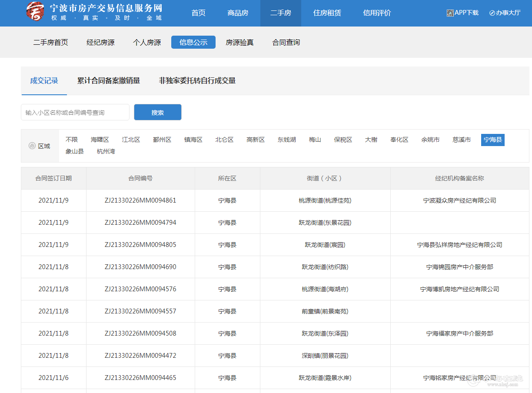The height and width of the screenshot is (393, 532).
Task: Click agency 宁波凝众房产经纪有限公司
Action: (460, 200)
